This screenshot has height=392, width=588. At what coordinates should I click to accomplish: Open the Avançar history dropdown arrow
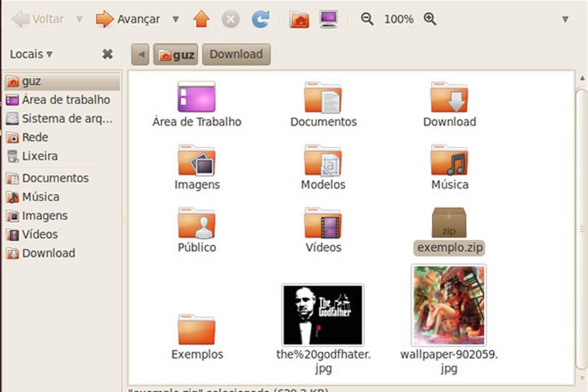click(x=175, y=19)
